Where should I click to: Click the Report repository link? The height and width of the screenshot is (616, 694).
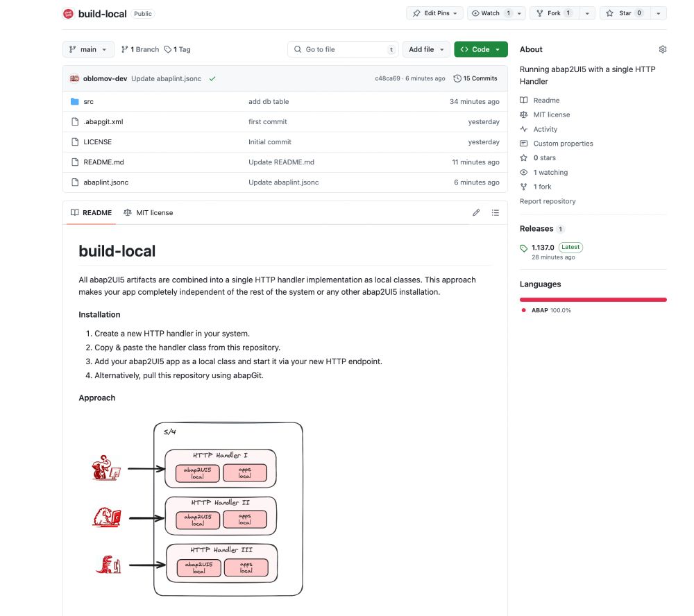click(548, 201)
